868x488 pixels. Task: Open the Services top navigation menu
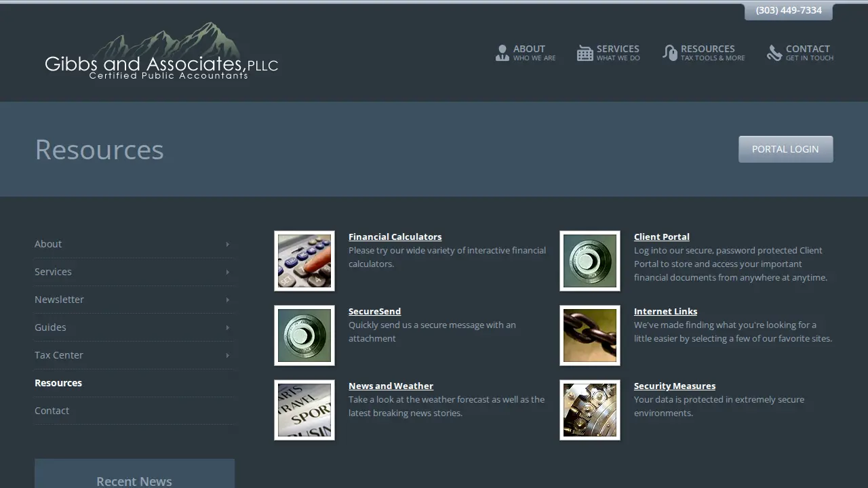[x=608, y=53]
